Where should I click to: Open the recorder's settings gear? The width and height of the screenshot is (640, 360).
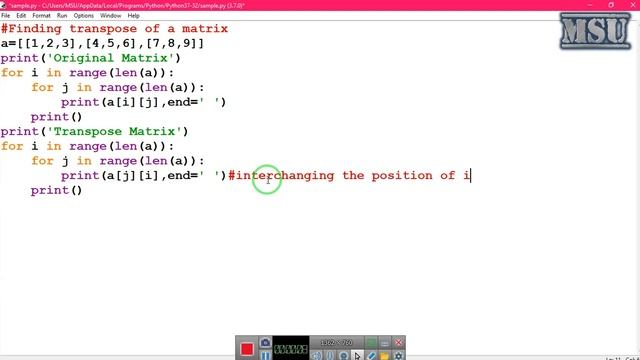pyautogui.click(x=398, y=356)
